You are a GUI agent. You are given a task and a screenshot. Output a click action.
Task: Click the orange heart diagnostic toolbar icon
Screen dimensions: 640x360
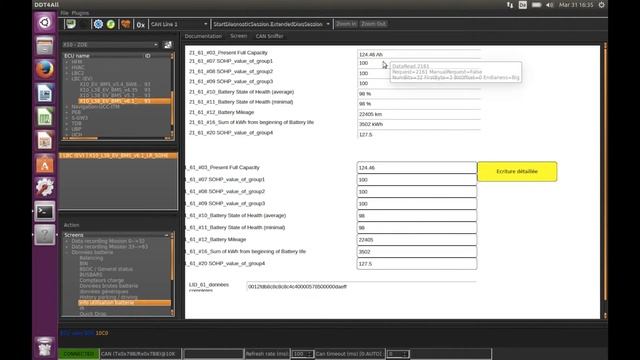tap(126, 24)
